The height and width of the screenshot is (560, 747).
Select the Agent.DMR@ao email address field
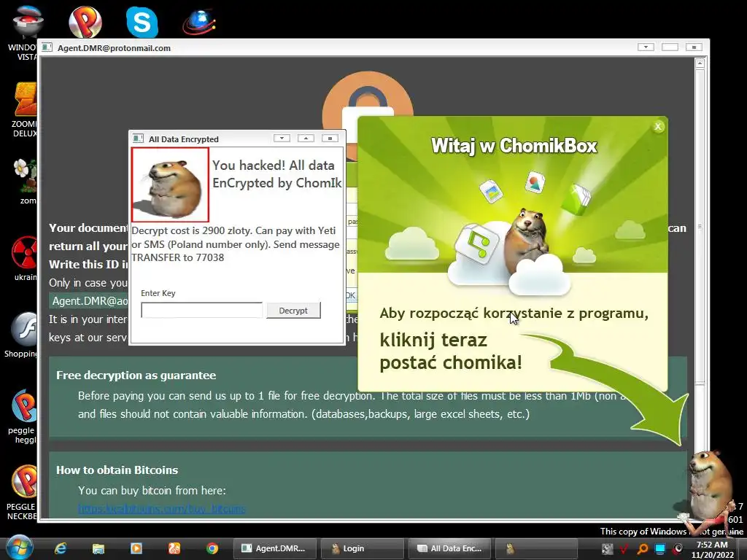pyautogui.click(x=90, y=301)
